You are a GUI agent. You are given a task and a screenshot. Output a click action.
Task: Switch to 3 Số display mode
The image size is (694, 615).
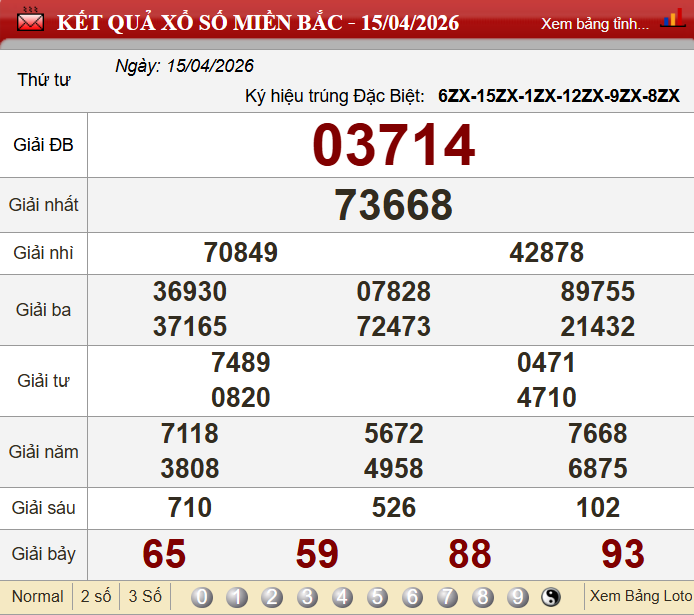(145, 597)
